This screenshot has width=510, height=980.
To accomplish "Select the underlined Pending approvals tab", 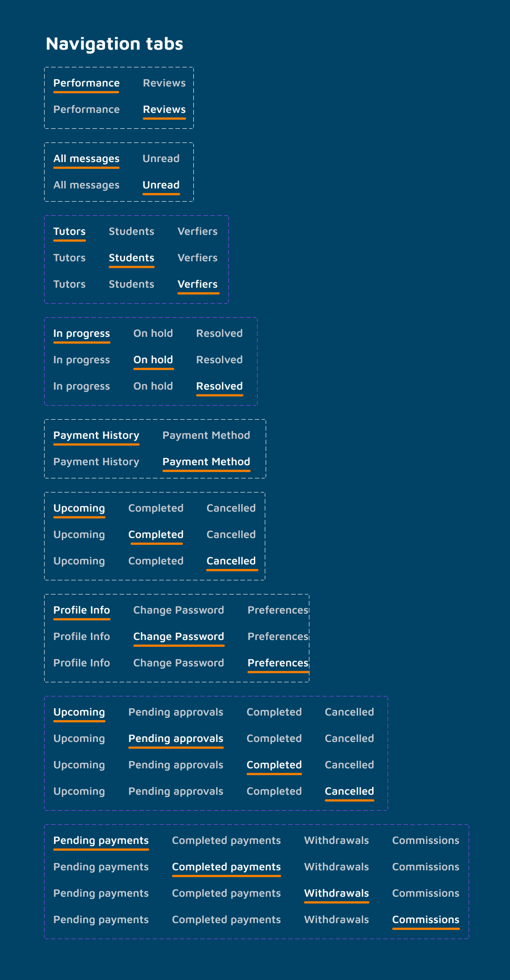I will point(176,739).
